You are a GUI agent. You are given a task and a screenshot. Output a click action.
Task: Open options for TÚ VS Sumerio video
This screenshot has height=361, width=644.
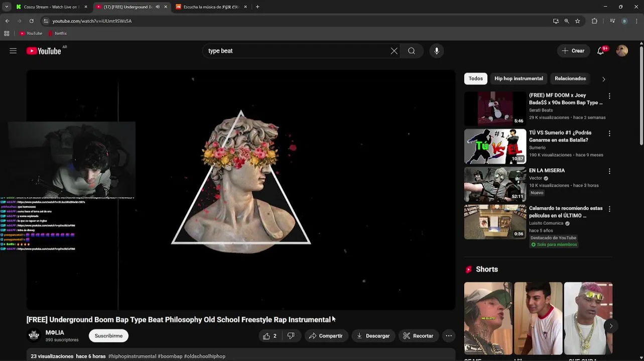[x=609, y=133]
